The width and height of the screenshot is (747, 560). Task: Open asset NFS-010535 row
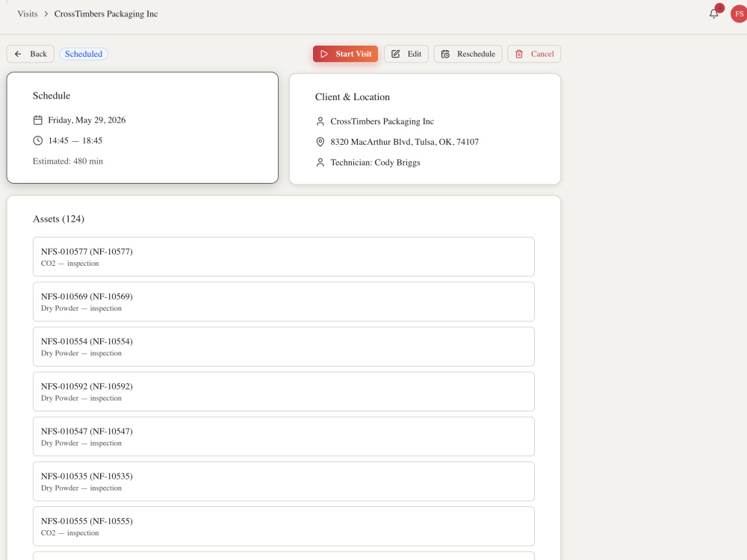click(x=283, y=482)
